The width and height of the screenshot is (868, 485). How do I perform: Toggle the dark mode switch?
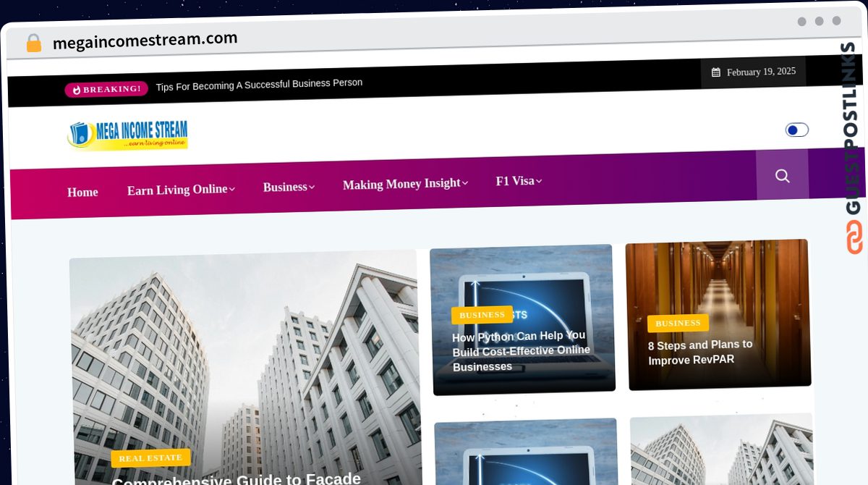click(797, 130)
